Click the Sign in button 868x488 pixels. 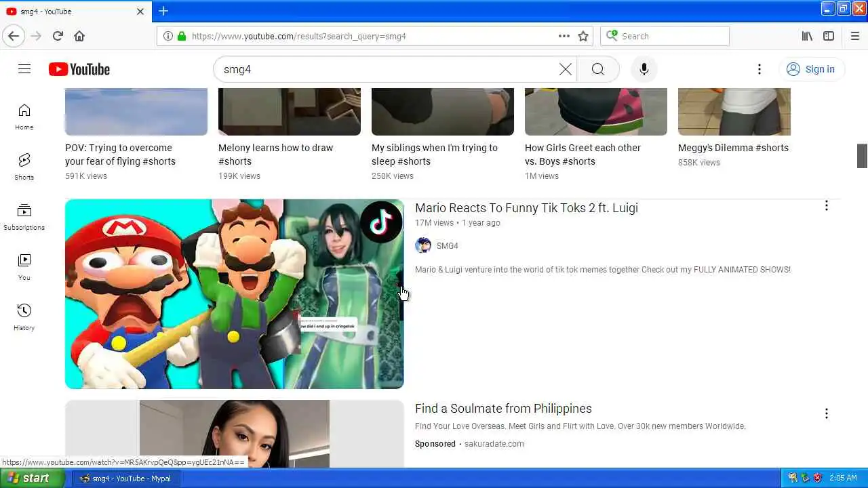pyautogui.click(x=811, y=69)
